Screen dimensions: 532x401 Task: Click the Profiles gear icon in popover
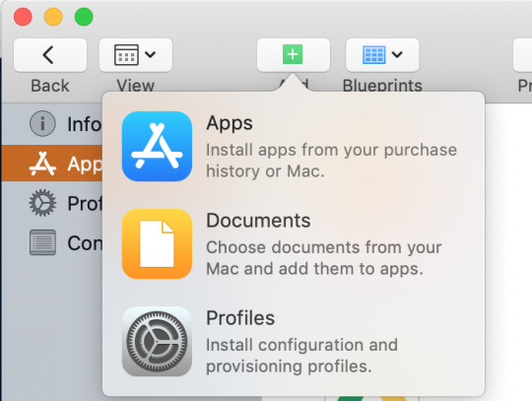point(157,342)
